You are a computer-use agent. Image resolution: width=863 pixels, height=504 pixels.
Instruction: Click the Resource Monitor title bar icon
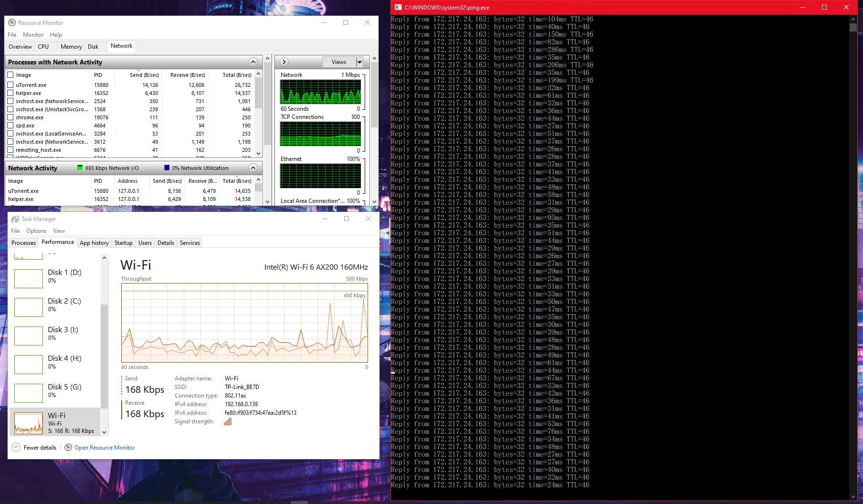click(x=12, y=22)
